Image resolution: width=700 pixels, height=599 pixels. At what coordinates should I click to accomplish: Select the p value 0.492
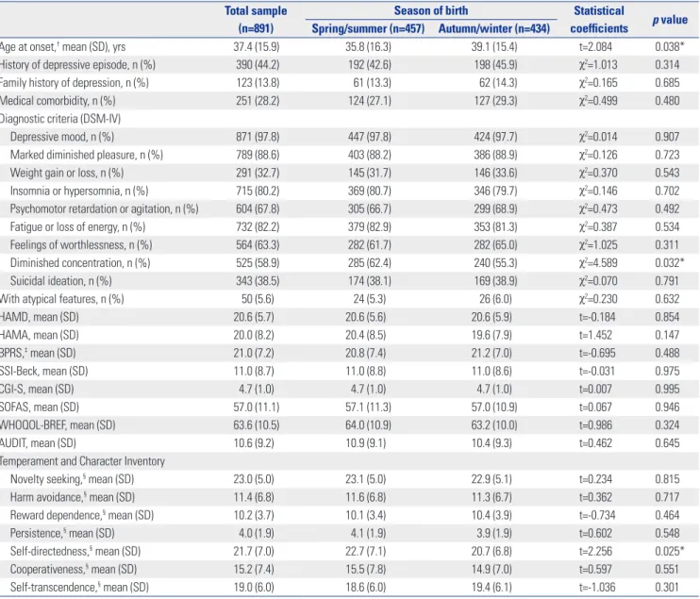667,208
